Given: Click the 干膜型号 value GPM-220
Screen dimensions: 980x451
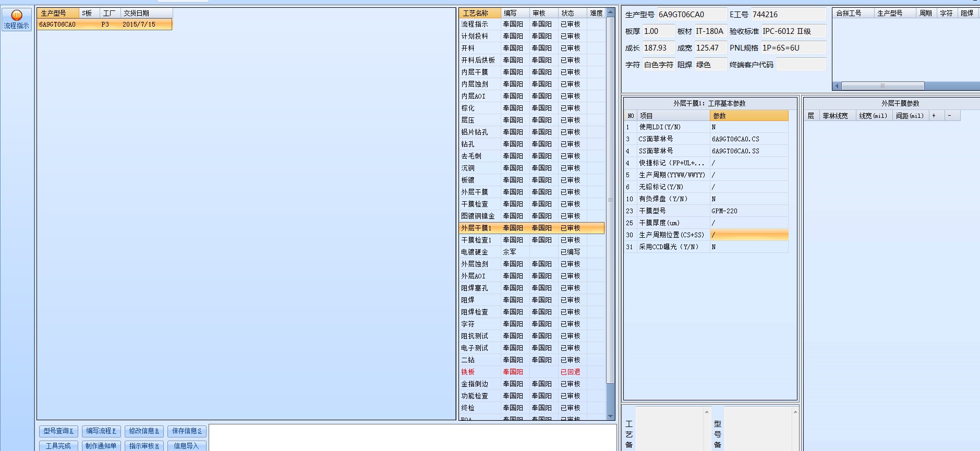Looking at the screenshot, I should (x=749, y=211).
